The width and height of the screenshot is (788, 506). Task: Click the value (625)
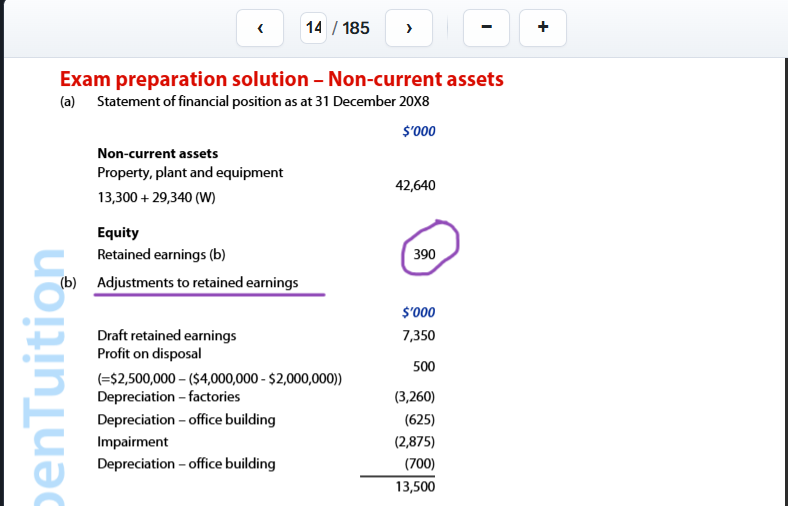coord(420,420)
